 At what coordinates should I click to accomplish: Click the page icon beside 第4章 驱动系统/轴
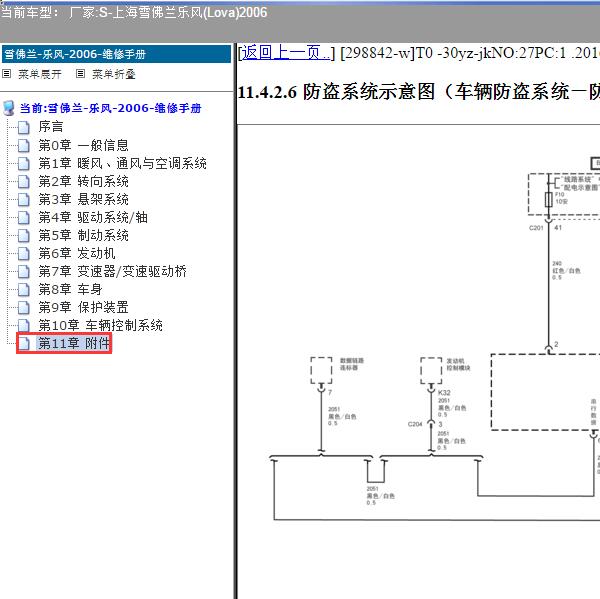tap(24, 217)
